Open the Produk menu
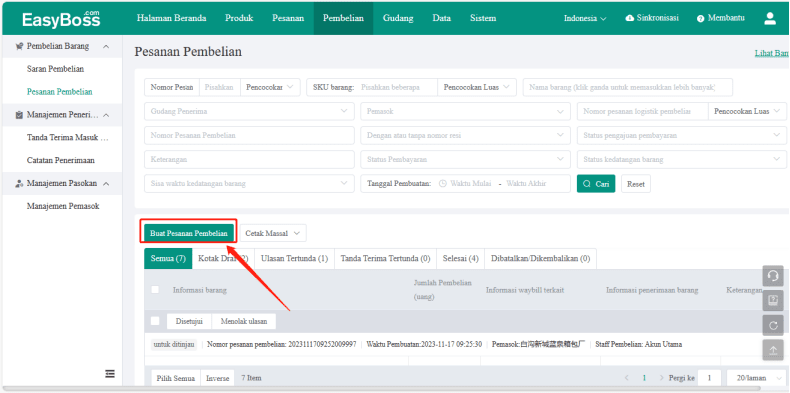Viewport: 790px width, 393px height. coord(239,18)
